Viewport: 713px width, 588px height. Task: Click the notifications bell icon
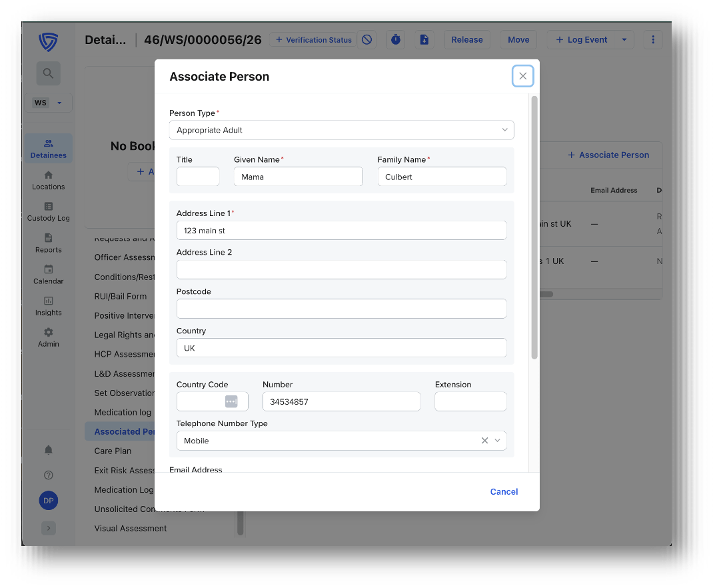(48, 450)
